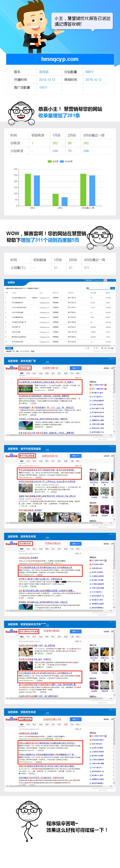Screen dimensions: 120x868
Task: Click the 高级版 version value
Action: pos(44,72)
